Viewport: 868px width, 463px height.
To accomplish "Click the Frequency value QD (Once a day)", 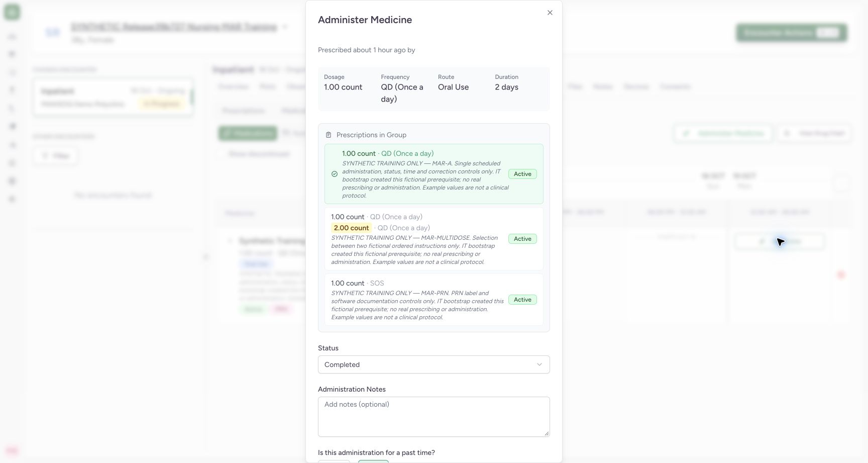I will tap(403, 93).
